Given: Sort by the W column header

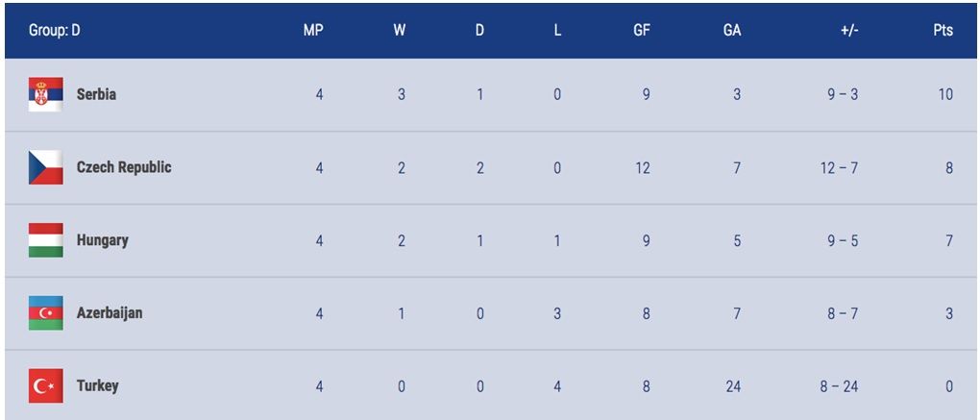Looking at the screenshot, I should coord(400,31).
